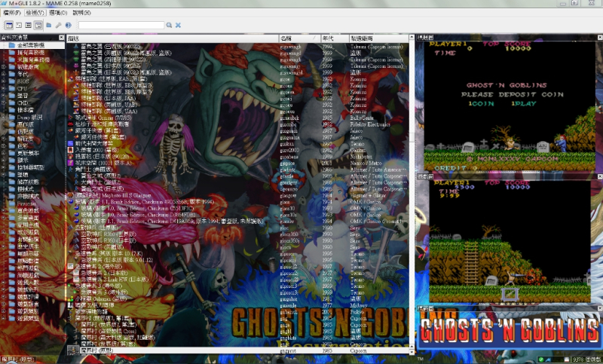Image resolution: width=603 pixels, height=364 pixels.
Task: Open the 檢視(V) menu
Action: 35,13
